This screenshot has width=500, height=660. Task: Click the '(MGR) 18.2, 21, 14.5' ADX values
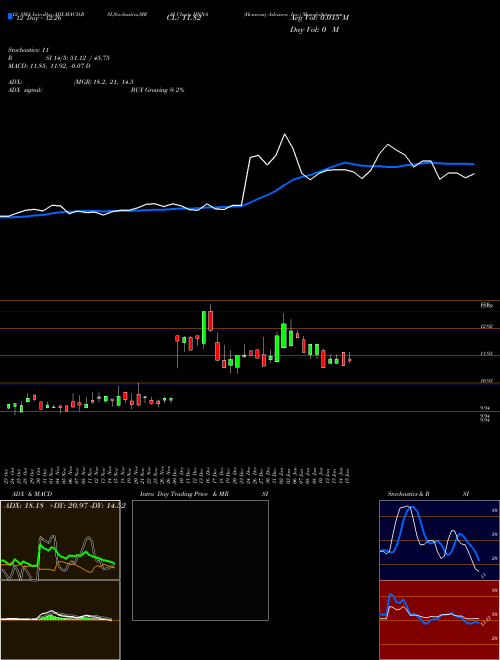tap(104, 82)
